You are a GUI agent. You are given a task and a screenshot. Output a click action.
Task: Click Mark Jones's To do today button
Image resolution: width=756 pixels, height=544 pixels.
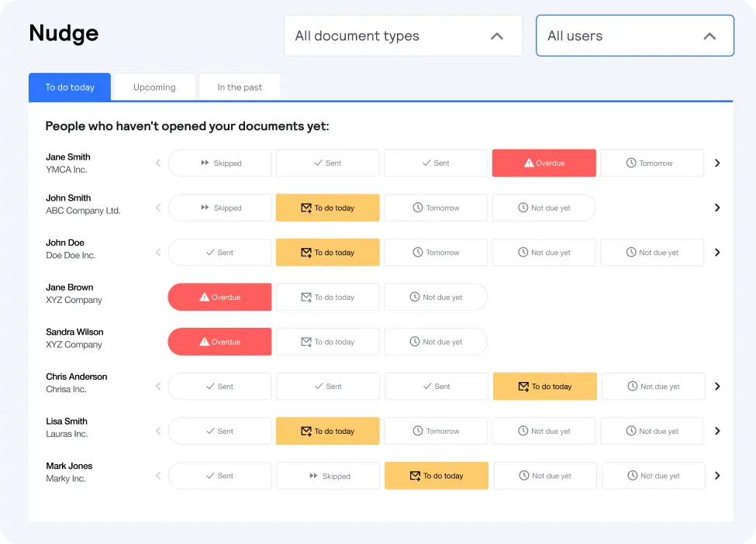[436, 476]
